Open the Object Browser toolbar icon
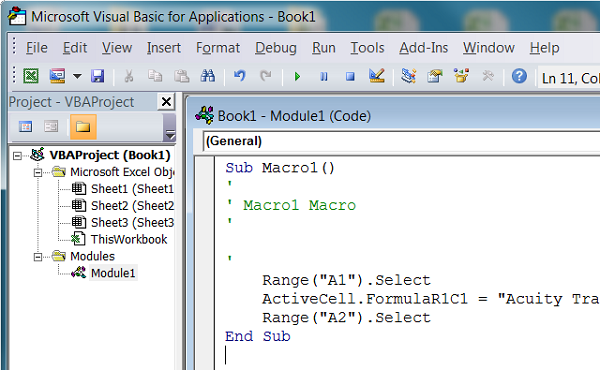The height and width of the screenshot is (370, 600). (461, 76)
